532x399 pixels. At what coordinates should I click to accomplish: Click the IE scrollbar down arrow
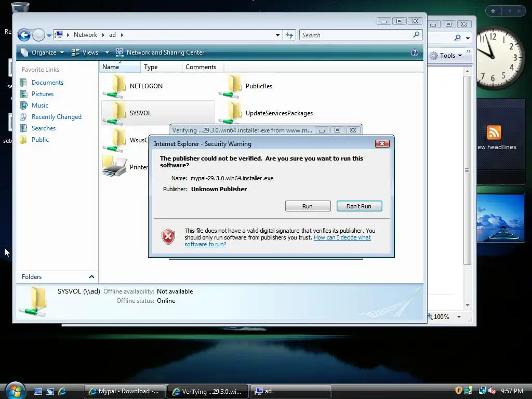pos(468,305)
